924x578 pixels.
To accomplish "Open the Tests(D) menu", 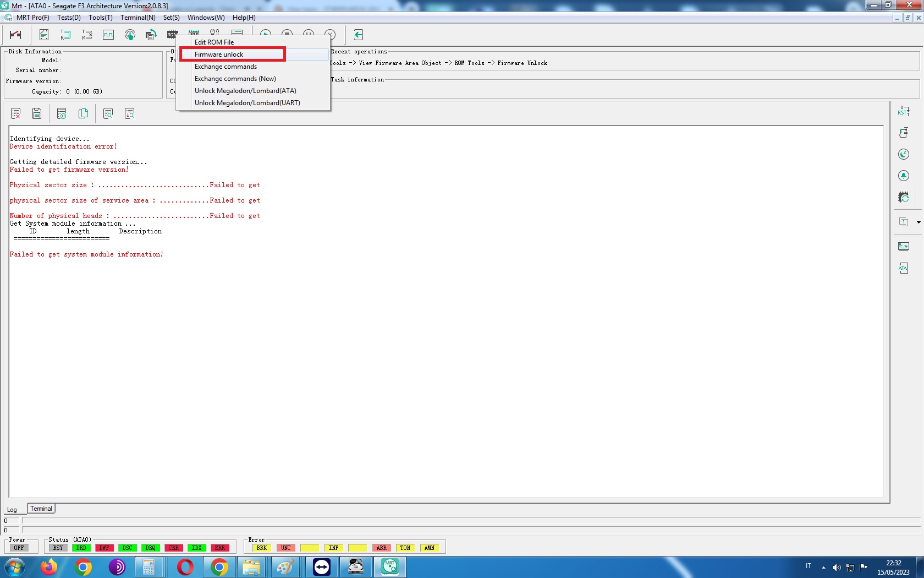I will [x=69, y=18].
